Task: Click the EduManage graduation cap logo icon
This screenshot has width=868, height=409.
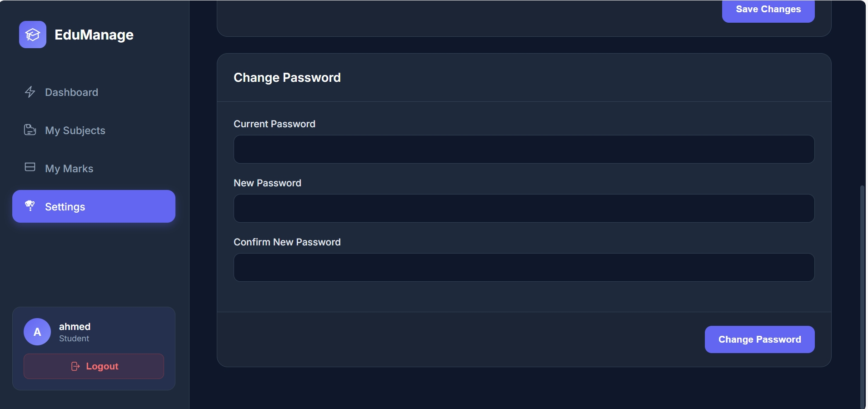Action: coord(33,35)
